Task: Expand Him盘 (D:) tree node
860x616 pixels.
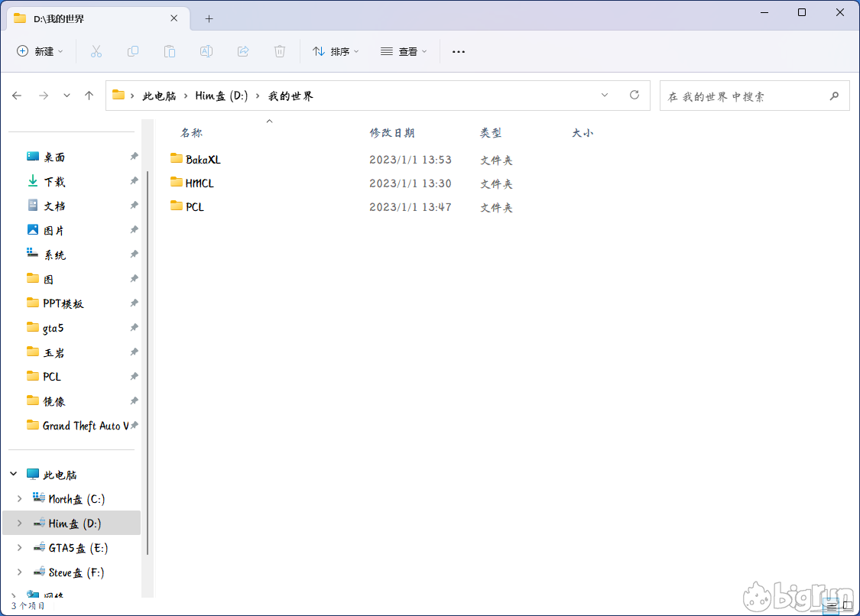Action: click(x=20, y=524)
